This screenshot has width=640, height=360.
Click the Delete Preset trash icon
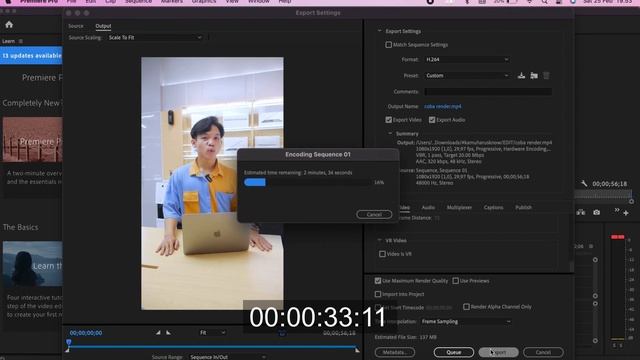point(546,76)
